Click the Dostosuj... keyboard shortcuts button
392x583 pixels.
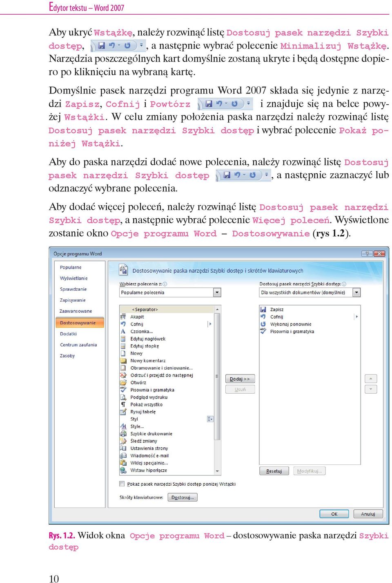183,498
